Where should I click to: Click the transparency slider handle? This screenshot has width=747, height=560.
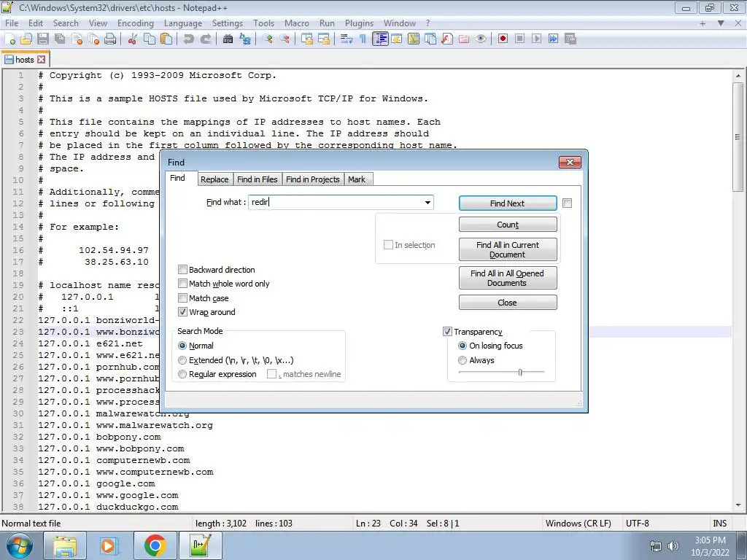[x=519, y=373]
